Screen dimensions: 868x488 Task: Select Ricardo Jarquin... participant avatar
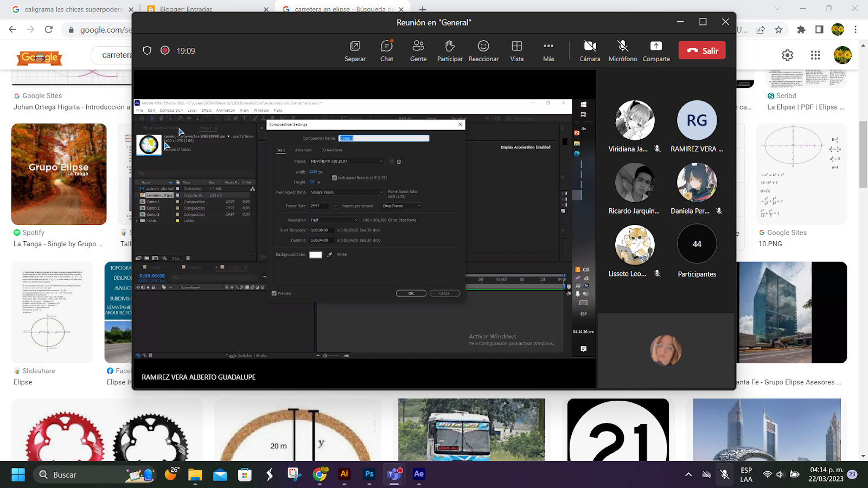pos(635,182)
